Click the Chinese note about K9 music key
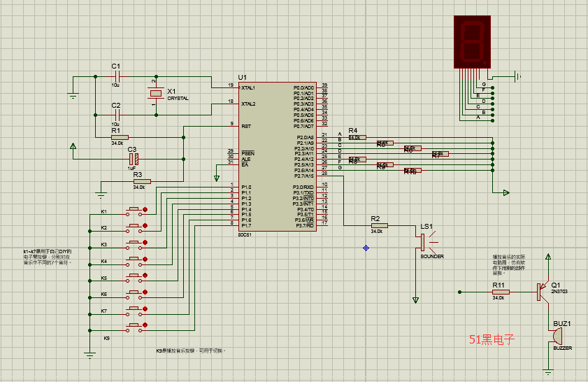The image size is (588, 382). (x=191, y=351)
